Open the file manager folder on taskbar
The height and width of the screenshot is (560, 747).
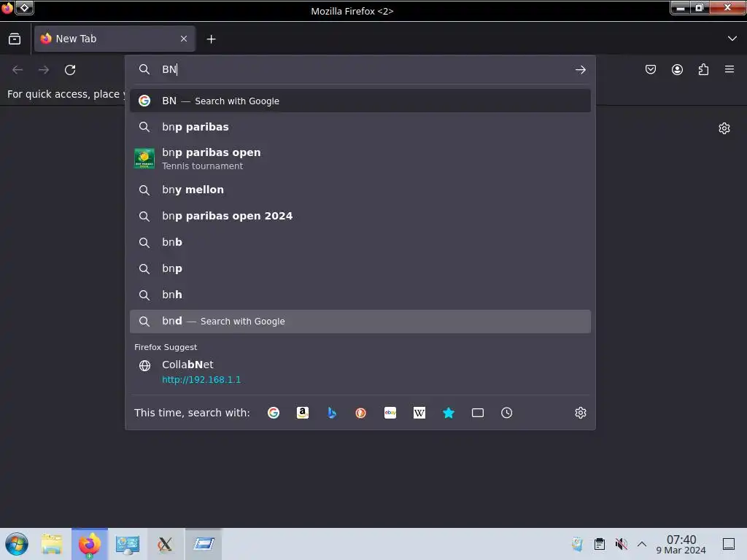pos(52,544)
